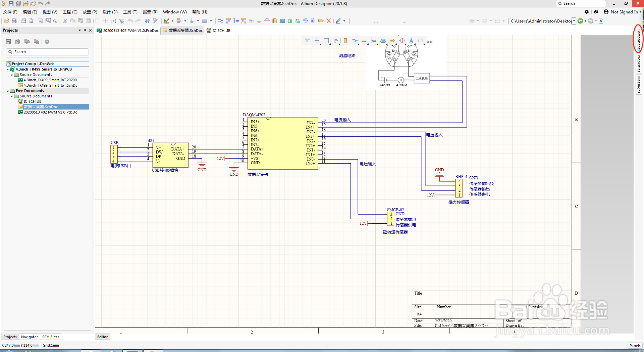The height and width of the screenshot is (352, 644).
Task: Pin the Projects panel
Action: [85, 30]
